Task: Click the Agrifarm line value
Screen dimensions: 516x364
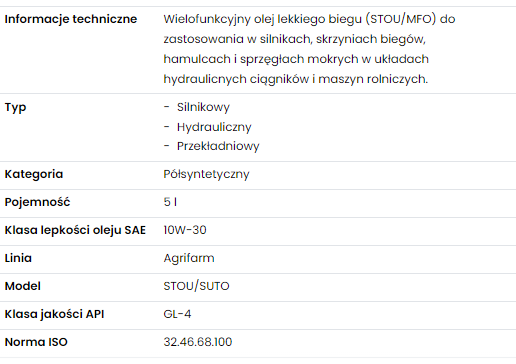Action: (189, 258)
